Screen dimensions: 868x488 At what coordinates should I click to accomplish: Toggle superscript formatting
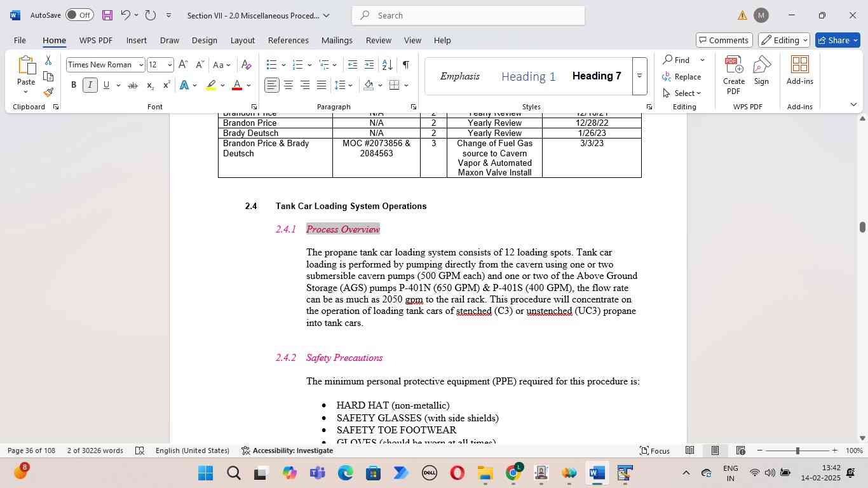[166, 85]
